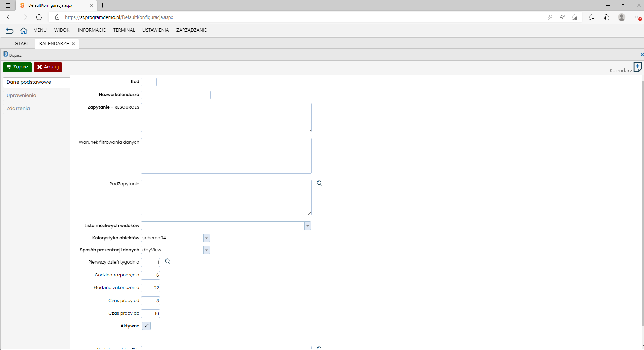Click into the Zapytanie - RESOURCES text area

click(x=226, y=117)
